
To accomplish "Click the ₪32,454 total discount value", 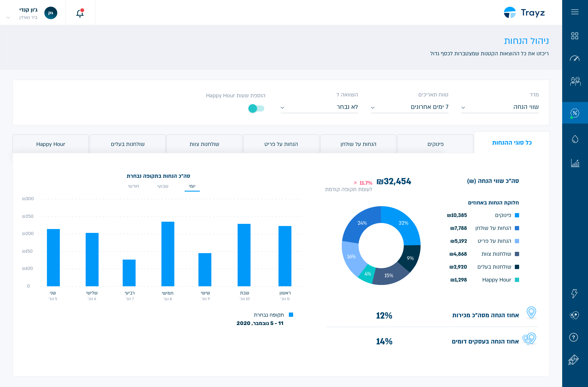I will pos(394,181).
